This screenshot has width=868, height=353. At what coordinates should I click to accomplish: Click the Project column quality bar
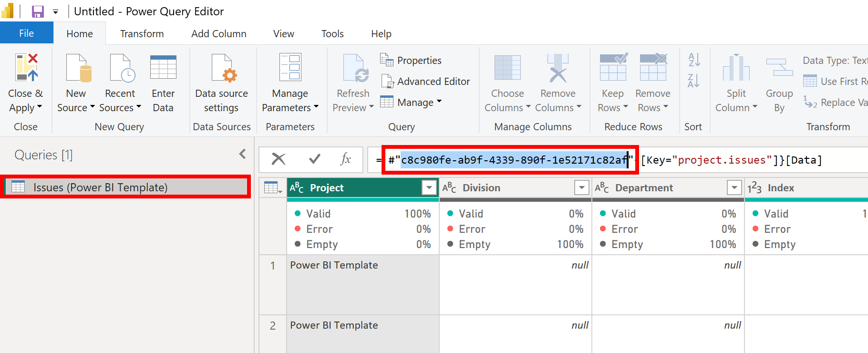363,200
